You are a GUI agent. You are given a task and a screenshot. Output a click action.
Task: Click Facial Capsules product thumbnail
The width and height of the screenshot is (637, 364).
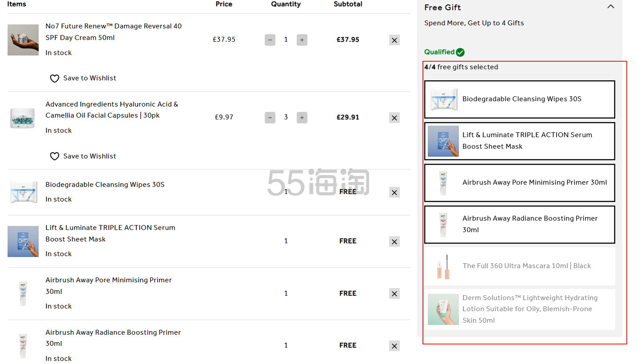pyautogui.click(x=23, y=118)
